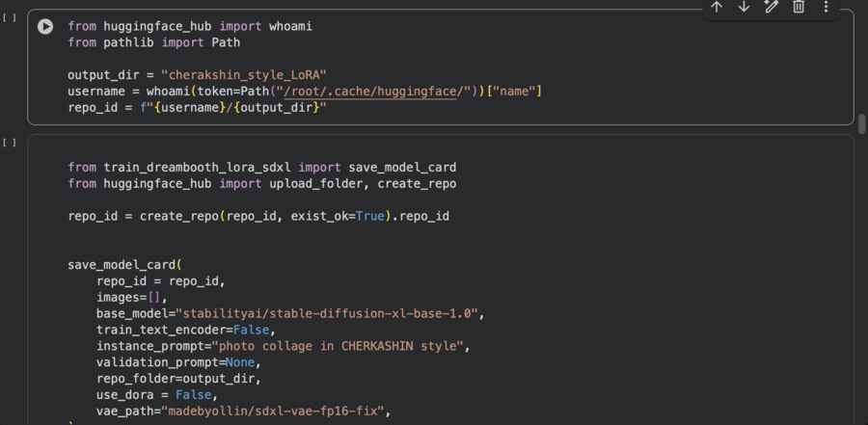The image size is (868, 425).
Task: Open AI code generation pencil tool
Action: pos(771,7)
